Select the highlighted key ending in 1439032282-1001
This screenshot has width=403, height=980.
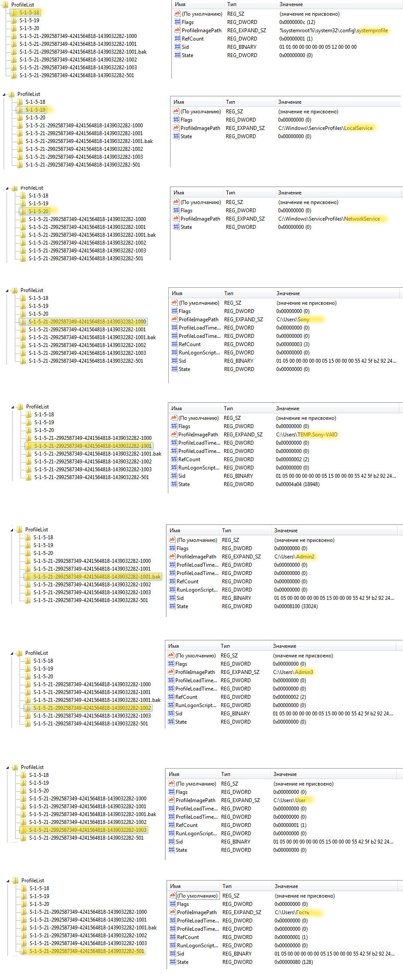[93, 446]
